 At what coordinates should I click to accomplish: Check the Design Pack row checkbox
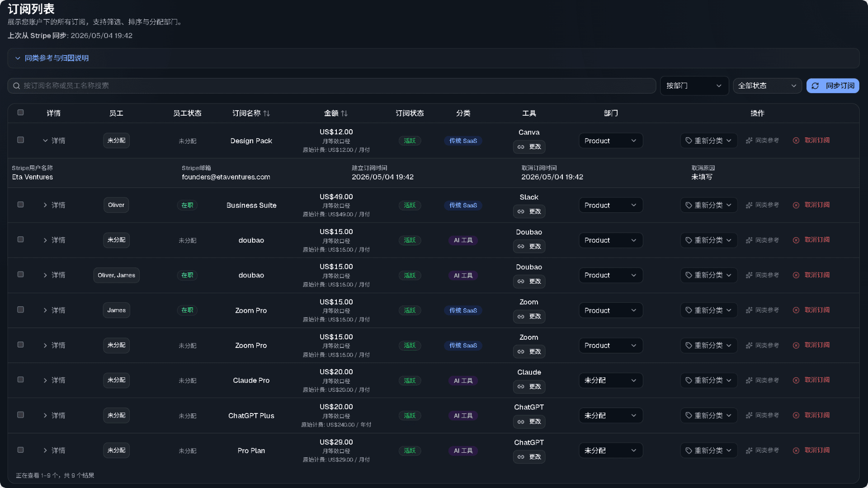(x=20, y=140)
